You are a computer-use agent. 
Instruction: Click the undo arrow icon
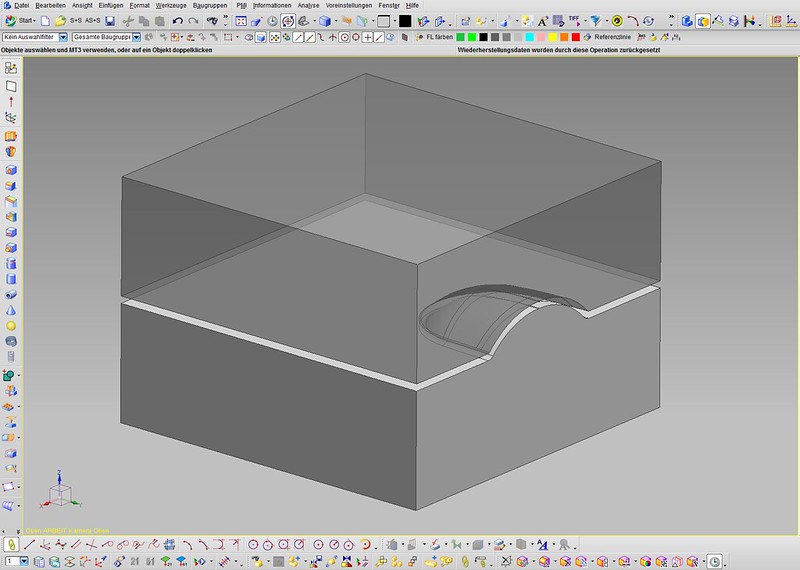[178, 21]
